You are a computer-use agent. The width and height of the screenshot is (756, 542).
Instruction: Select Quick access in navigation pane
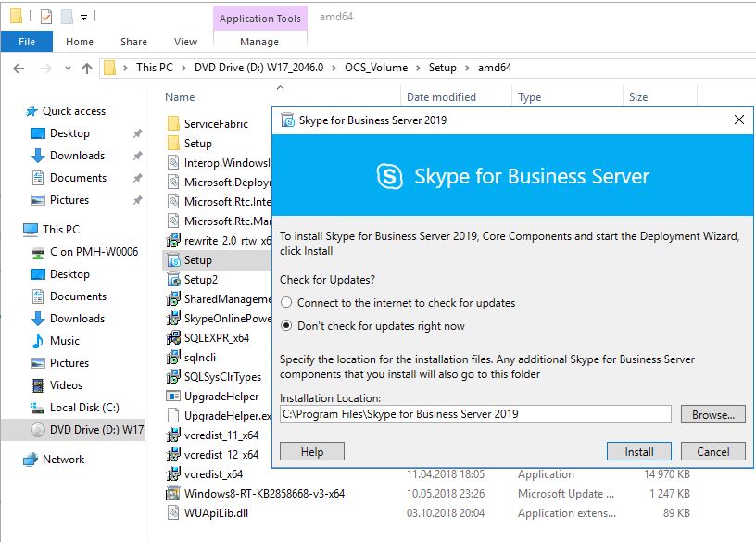point(74,111)
